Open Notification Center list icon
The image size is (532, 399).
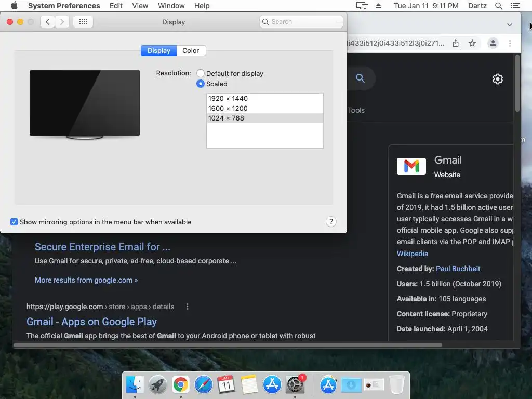coord(515,6)
